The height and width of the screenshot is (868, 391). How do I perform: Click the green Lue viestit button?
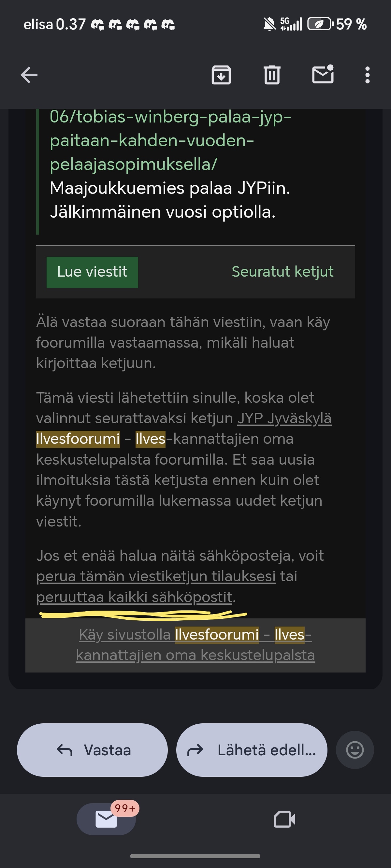coord(92,272)
